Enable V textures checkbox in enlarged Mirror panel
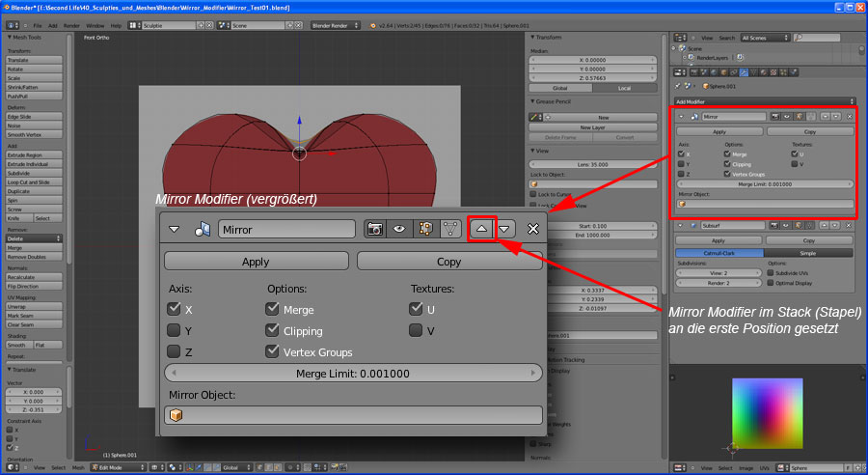868x475 pixels. (416, 330)
